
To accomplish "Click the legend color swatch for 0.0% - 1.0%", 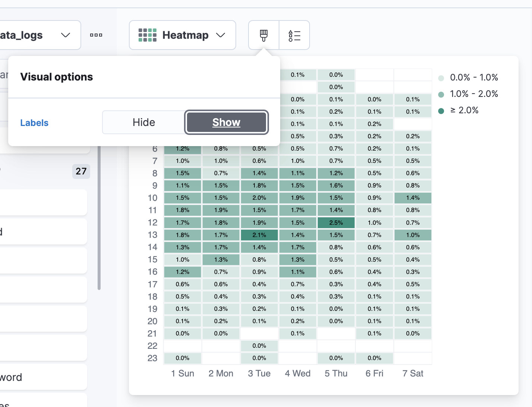I will pos(441,78).
